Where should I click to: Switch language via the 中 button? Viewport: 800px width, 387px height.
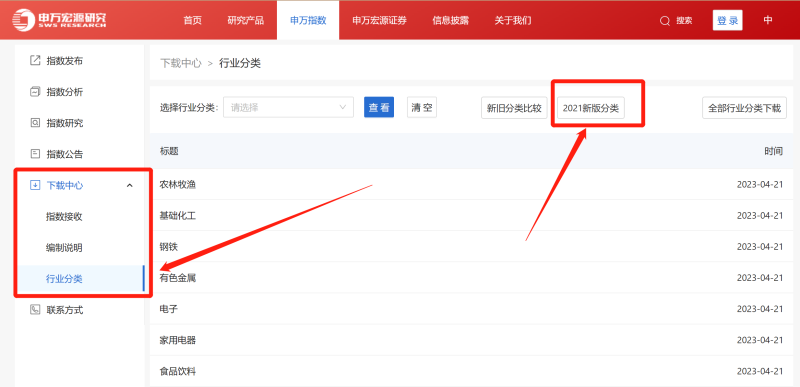(x=768, y=20)
